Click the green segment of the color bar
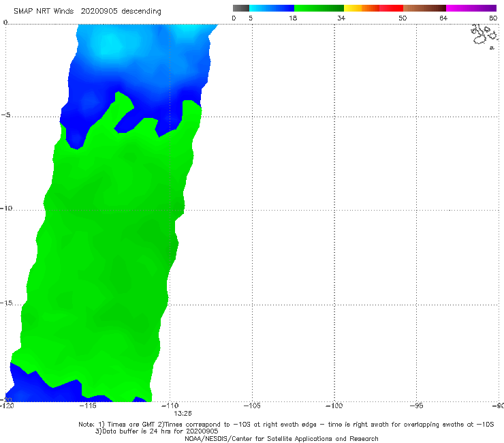The image size is (504, 443). pyautogui.click(x=319, y=8)
